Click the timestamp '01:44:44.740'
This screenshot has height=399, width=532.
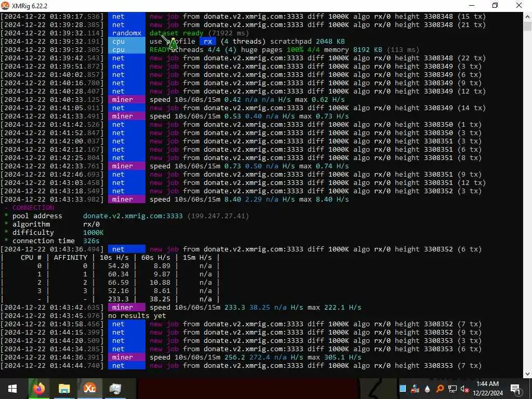tap(75, 365)
